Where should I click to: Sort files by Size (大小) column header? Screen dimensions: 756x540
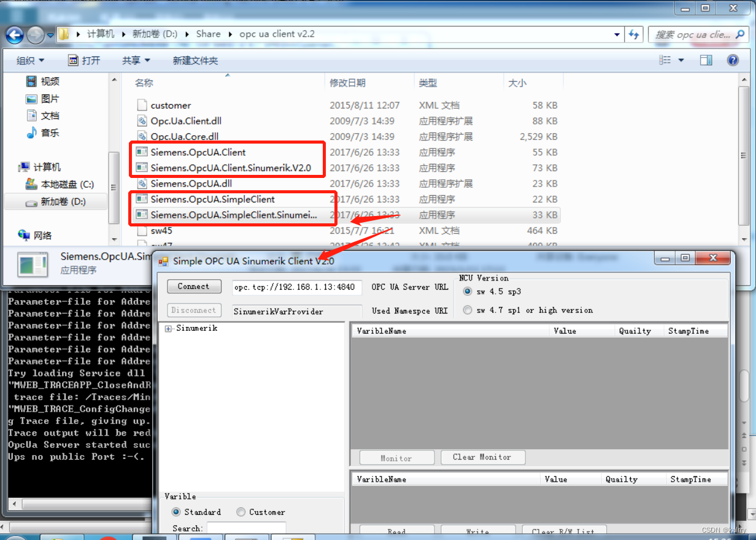[517, 83]
